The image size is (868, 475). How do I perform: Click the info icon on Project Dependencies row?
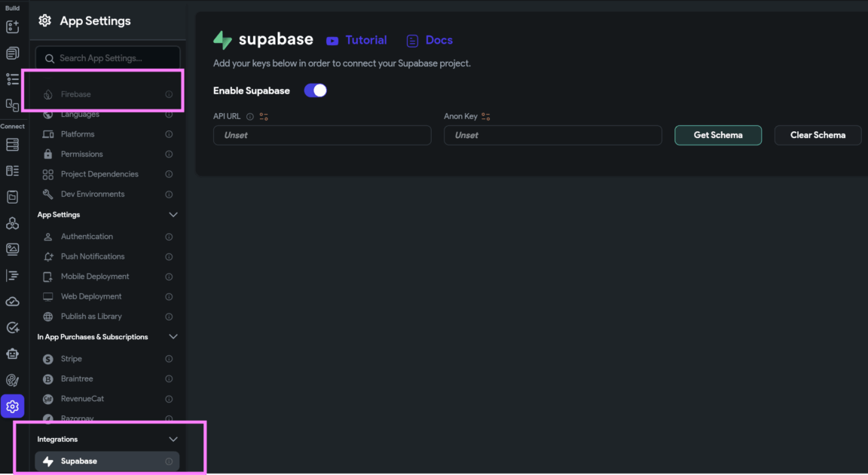click(x=169, y=174)
